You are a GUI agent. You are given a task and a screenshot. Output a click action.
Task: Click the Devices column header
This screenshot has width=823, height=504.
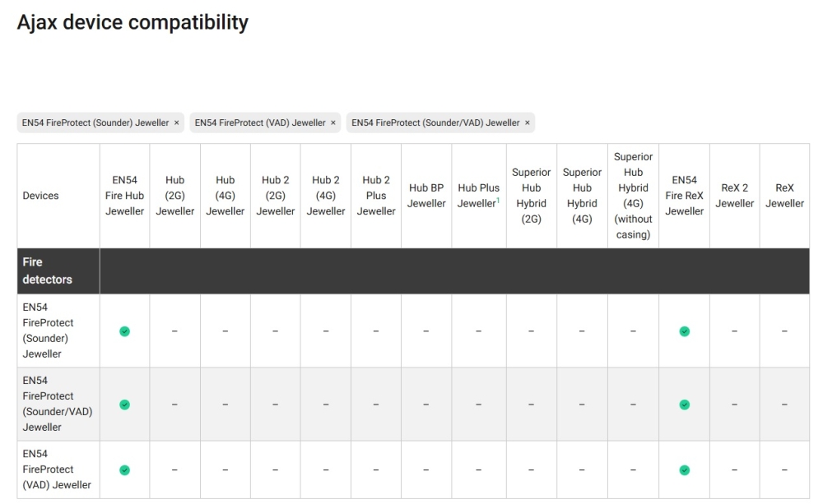point(40,196)
